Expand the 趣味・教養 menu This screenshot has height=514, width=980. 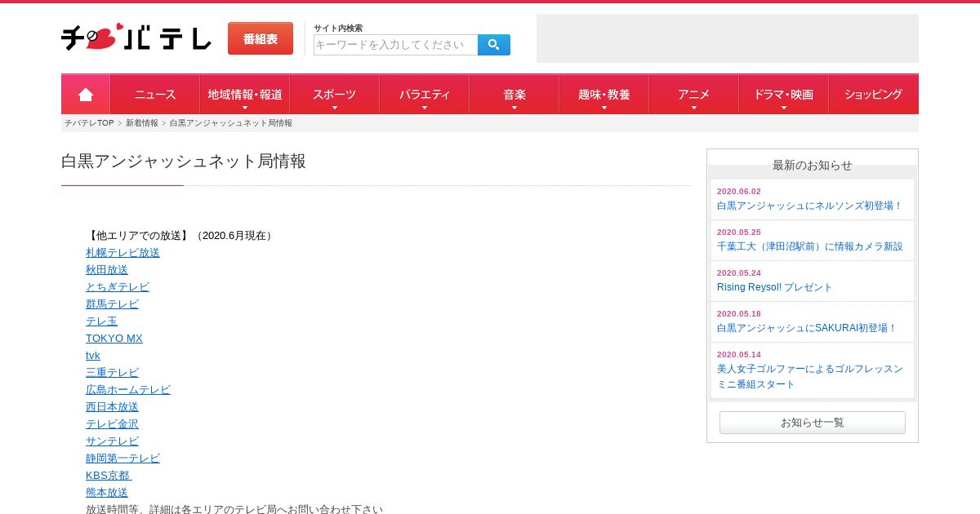(604, 95)
